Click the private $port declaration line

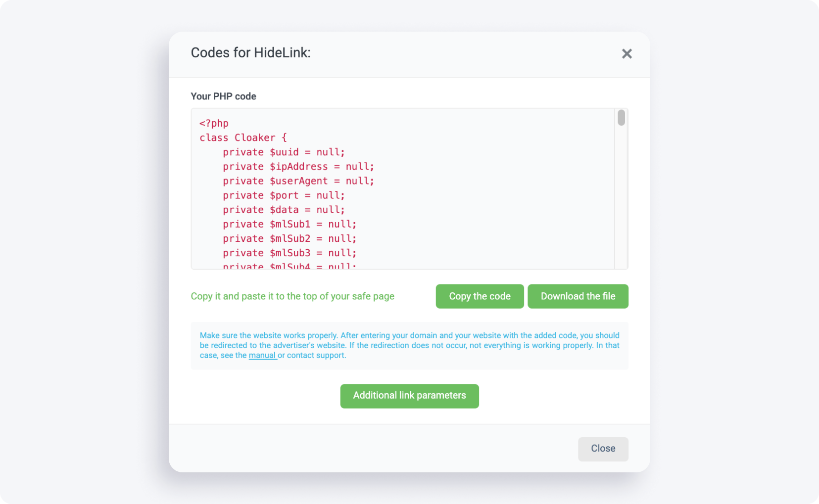click(271, 195)
